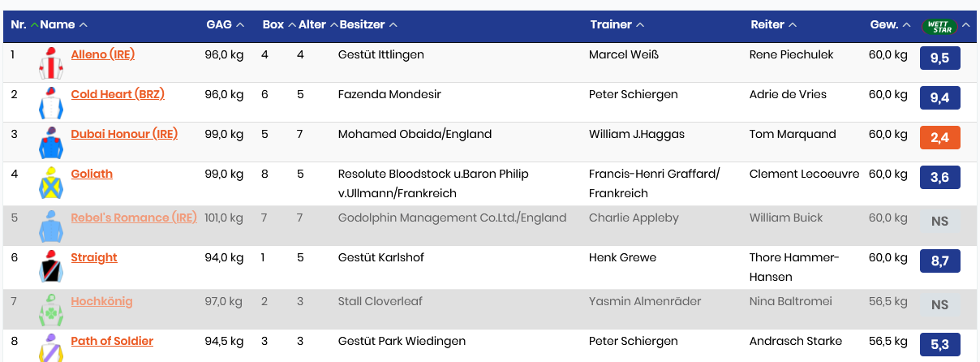Pick the 8,7 odds button for Straight
Screen dimensions: 980x362
(x=939, y=261)
